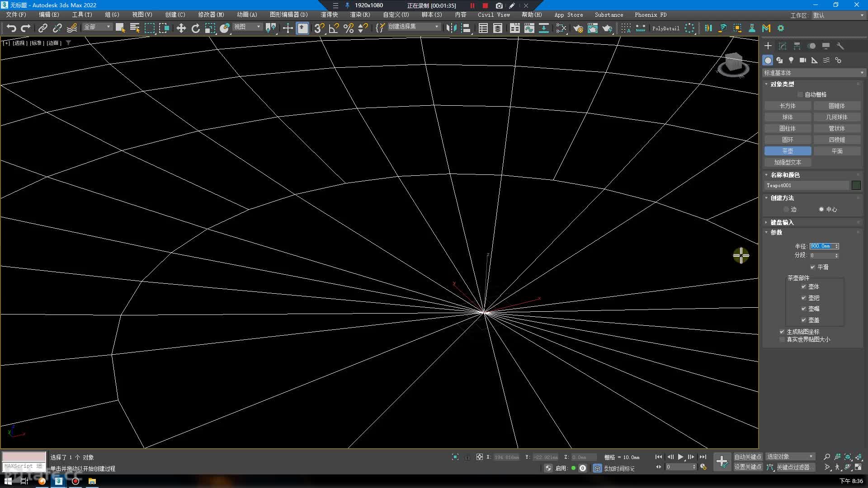Activate the Select and Rotate tool
Image resolution: width=868 pixels, height=488 pixels.
click(195, 28)
